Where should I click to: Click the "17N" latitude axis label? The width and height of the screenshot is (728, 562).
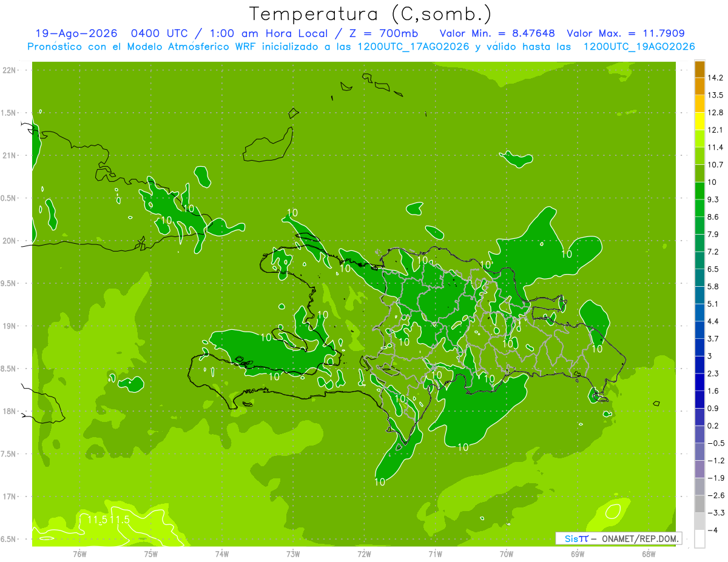[10, 497]
